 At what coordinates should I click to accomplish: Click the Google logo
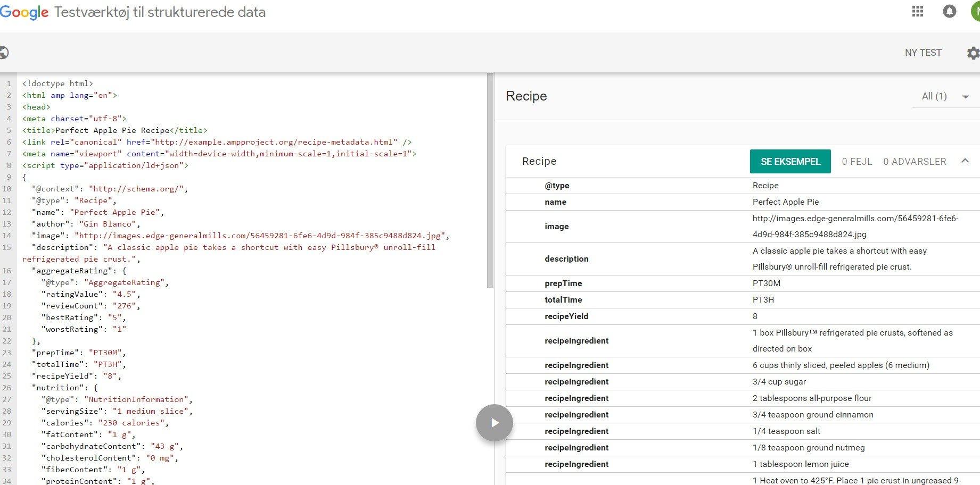coord(24,13)
